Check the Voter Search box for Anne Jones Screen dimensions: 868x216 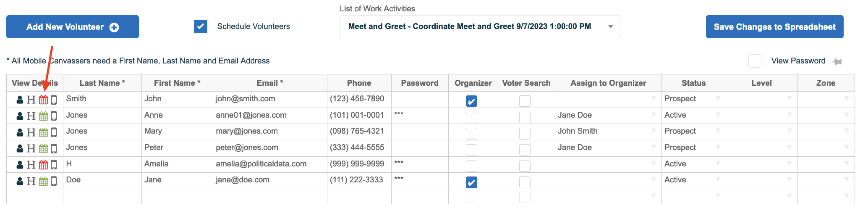(525, 117)
